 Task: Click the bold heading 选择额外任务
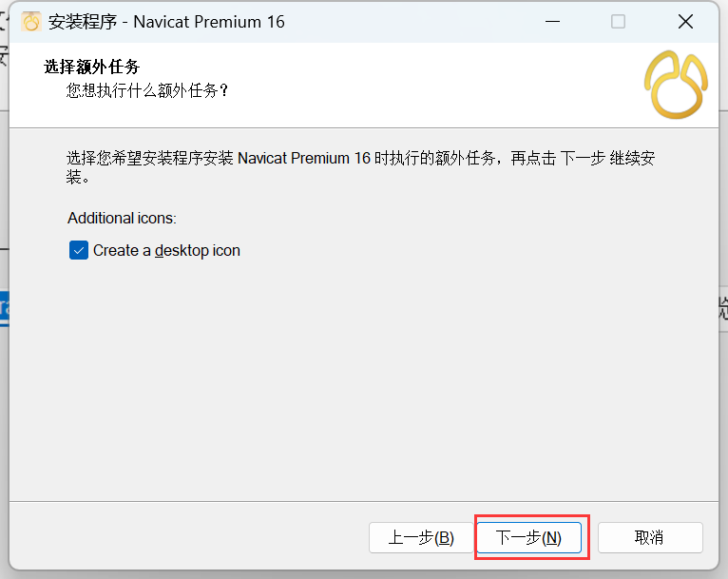tap(92, 67)
